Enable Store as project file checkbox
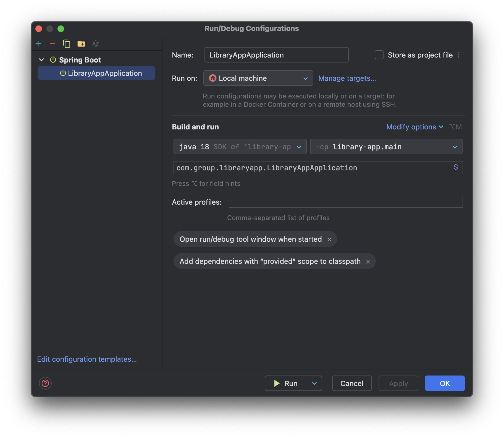 (379, 55)
